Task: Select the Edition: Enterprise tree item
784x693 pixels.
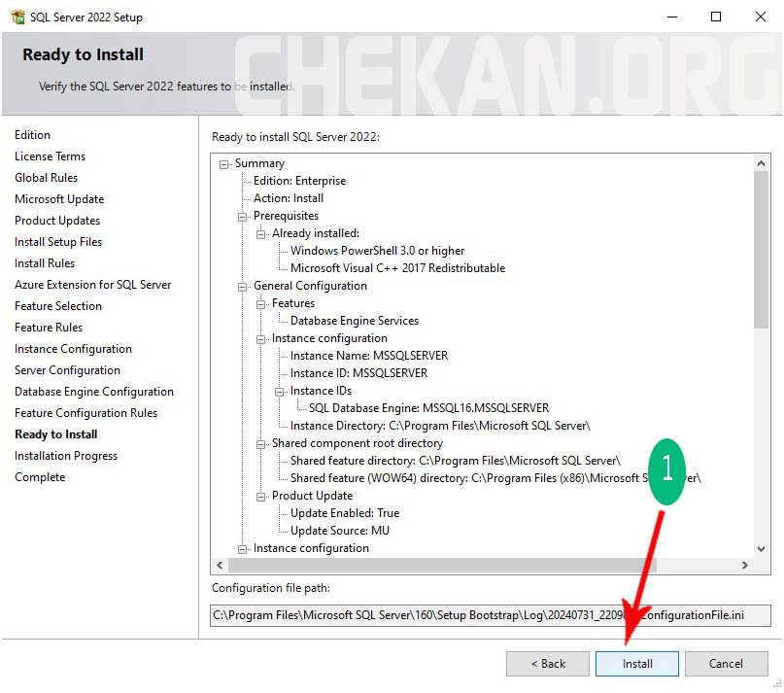Action: pos(299,181)
